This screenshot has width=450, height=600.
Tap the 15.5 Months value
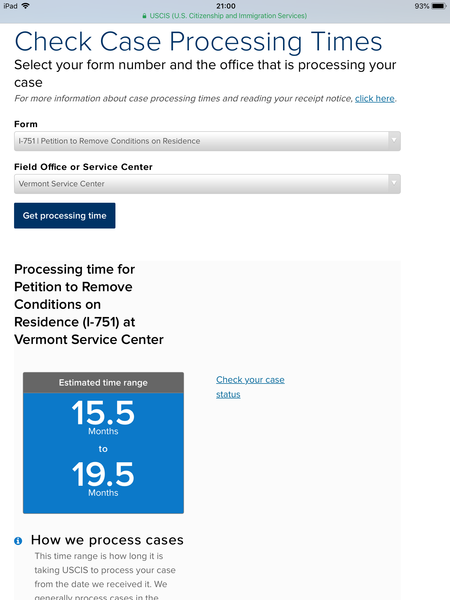pos(103,417)
